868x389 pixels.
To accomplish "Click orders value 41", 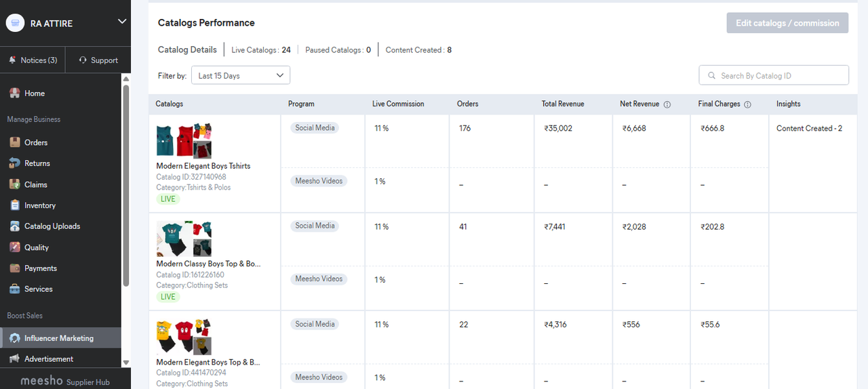I will pos(463,226).
